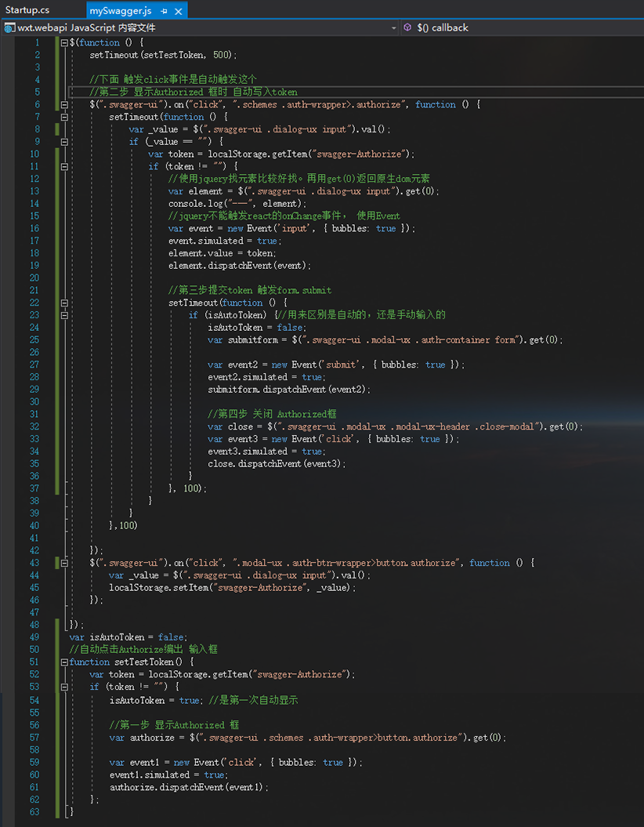Collapse the if block on line 53
This screenshot has width=644, height=827.
click(64, 687)
